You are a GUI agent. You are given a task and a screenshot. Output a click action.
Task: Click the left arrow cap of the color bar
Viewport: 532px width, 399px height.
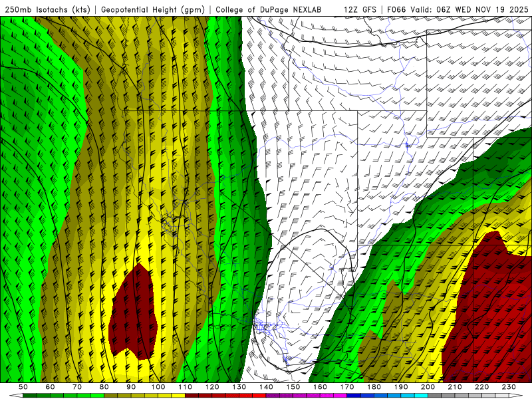16,395
